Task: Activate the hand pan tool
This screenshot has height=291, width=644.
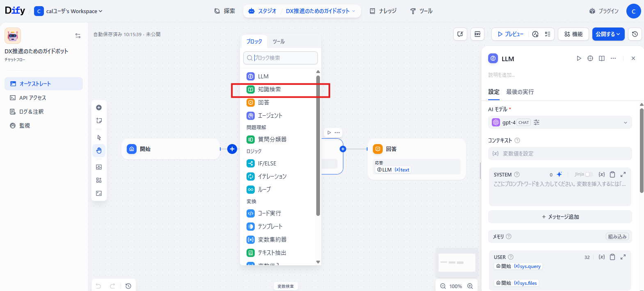Action: coord(99,151)
